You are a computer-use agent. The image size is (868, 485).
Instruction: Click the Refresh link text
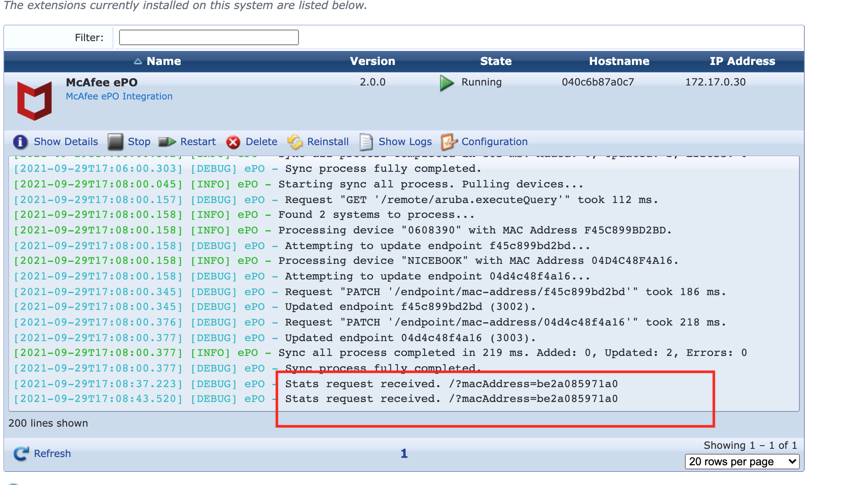(x=52, y=453)
